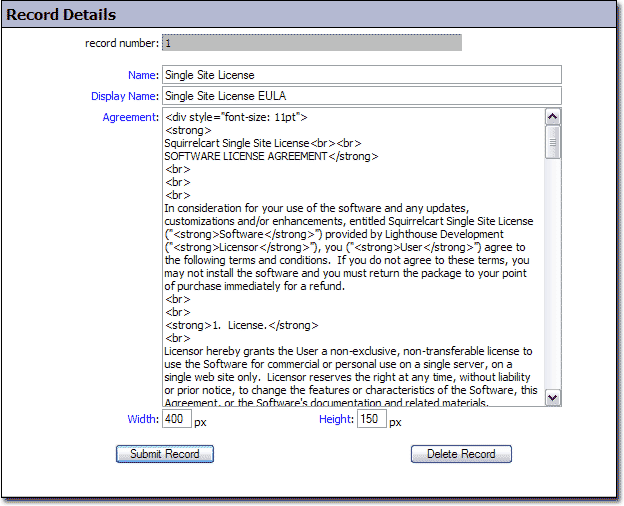Click the blue Height label
This screenshot has height=506, width=624.
335,420
